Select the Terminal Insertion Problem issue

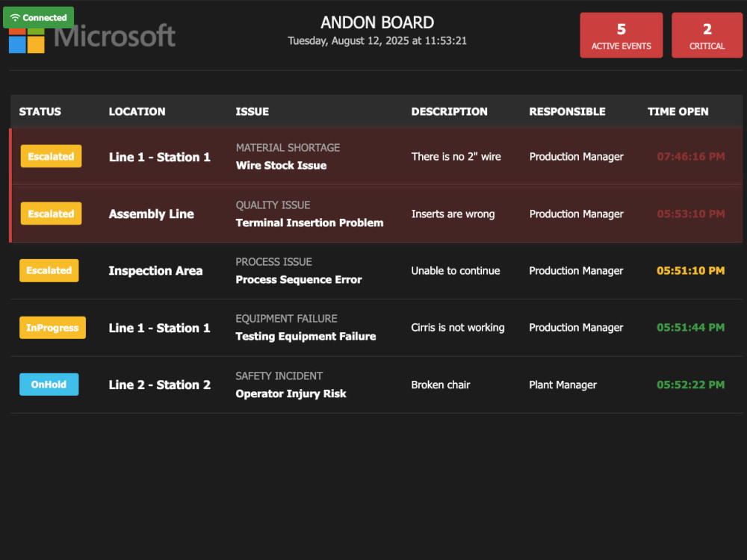tap(310, 223)
